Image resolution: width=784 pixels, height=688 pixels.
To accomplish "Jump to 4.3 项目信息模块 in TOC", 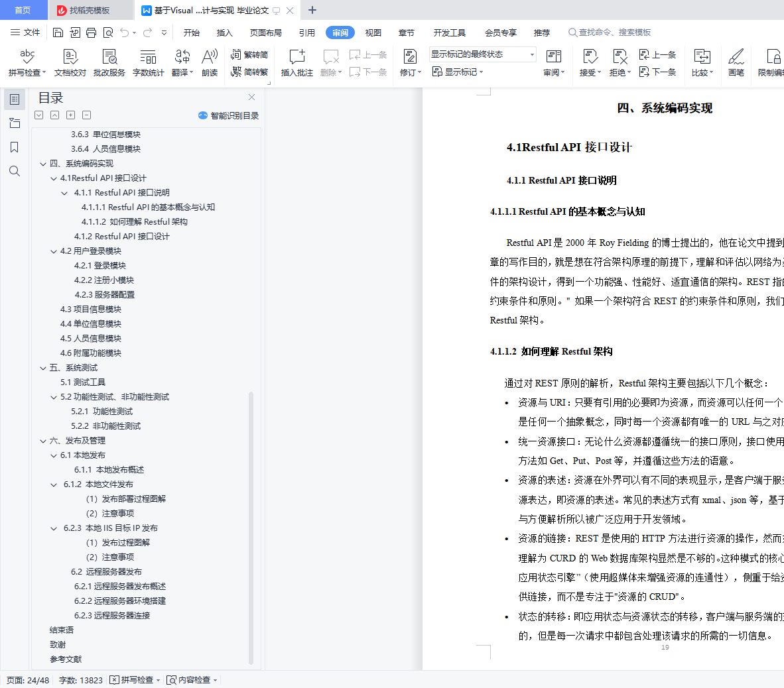I will pyautogui.click(x=90, y=310).
